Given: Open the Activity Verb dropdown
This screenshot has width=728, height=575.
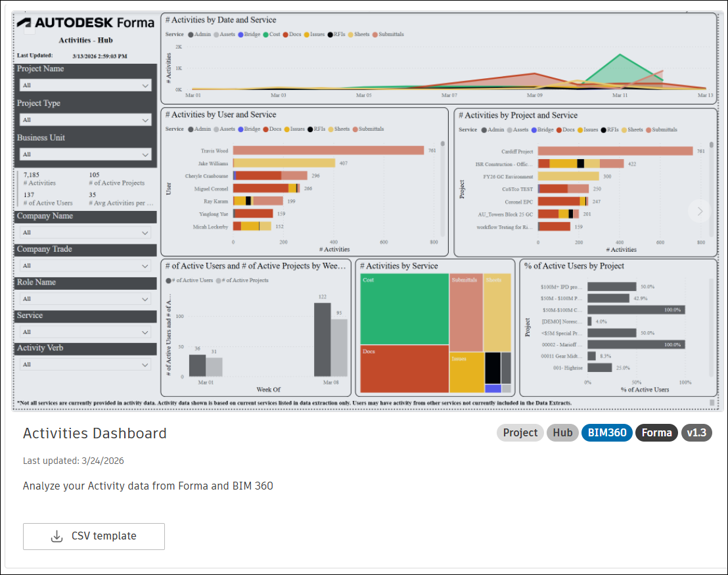Looking at the screenshot, I should (85, 365).
